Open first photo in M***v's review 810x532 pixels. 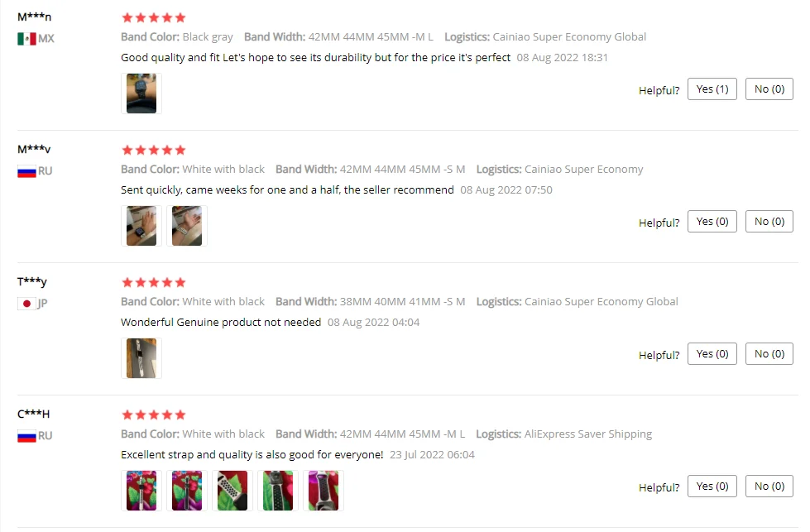click(141, 226)
